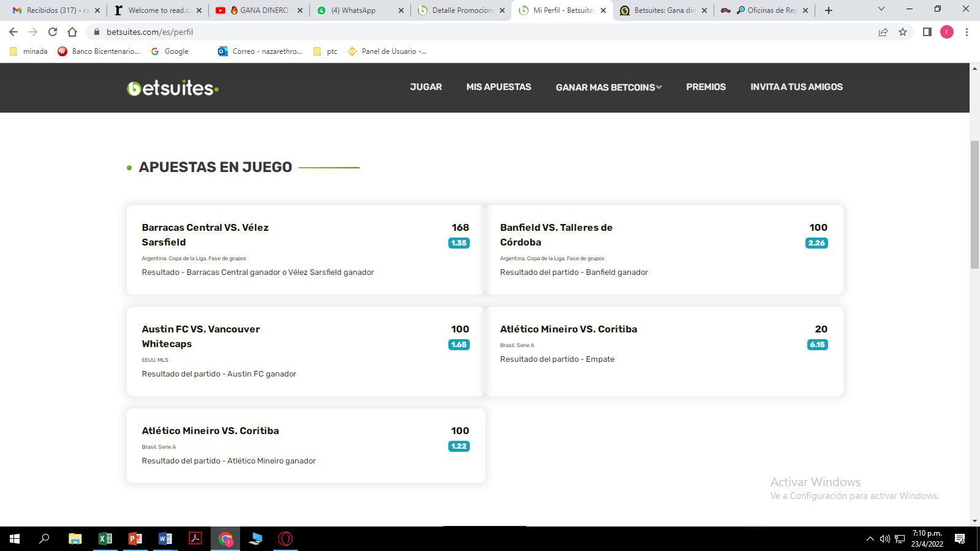Click the 2.26 odds badge

pos(816,243)
